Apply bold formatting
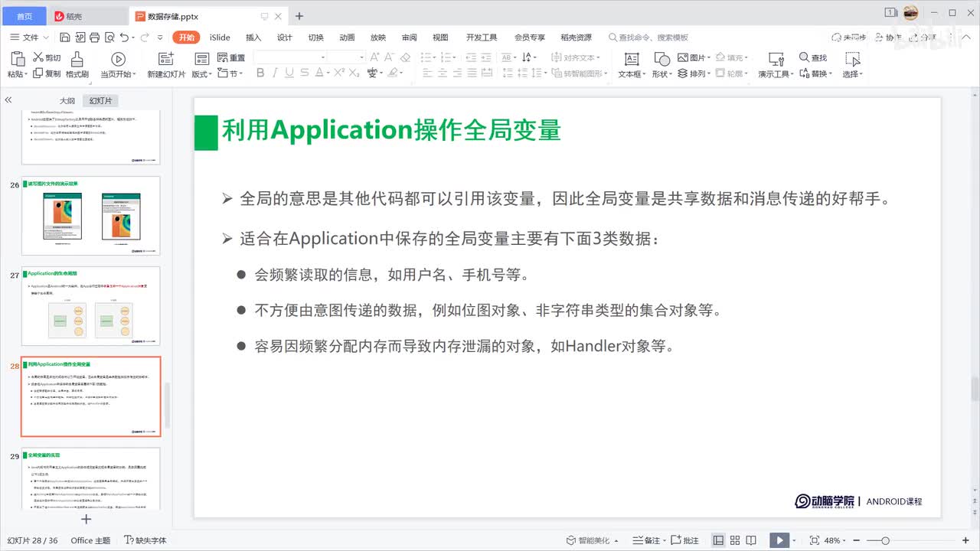This screenshot has width=980, height=551. click(x=260, y=73)
